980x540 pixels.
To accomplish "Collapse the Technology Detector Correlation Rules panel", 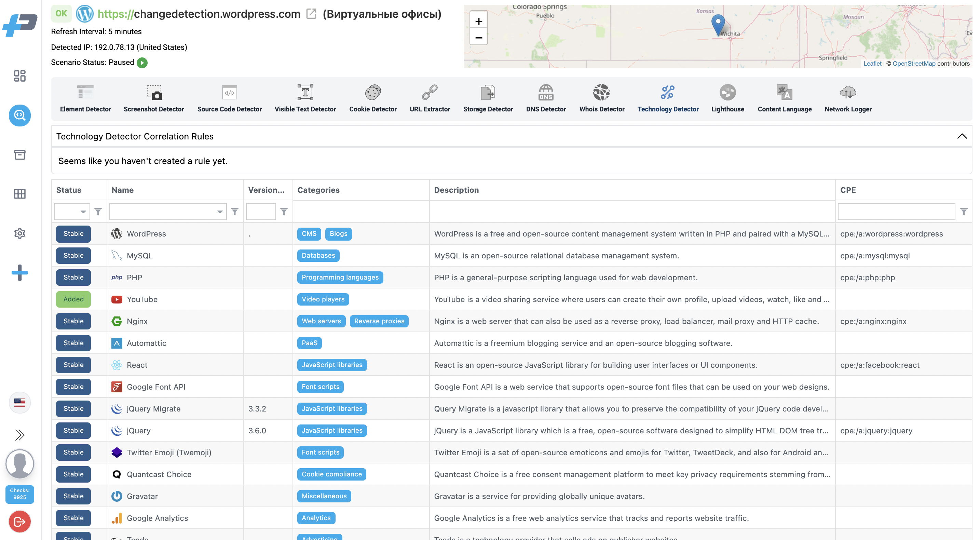I will [x=962, y=136].
